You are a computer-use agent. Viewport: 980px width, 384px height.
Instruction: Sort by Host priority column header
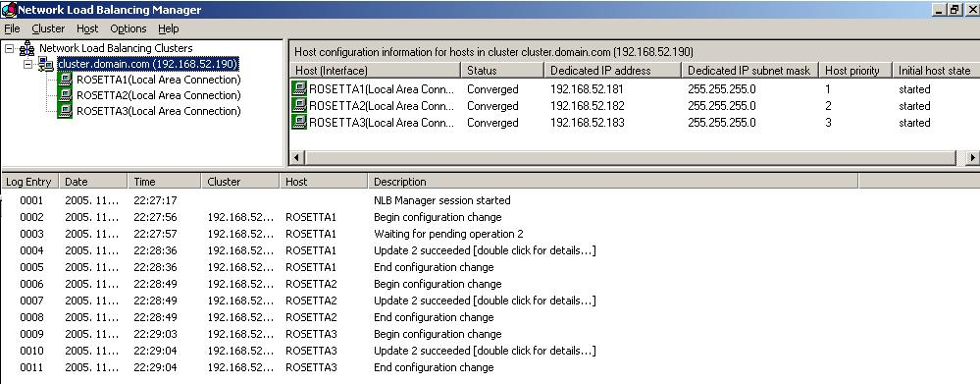tap(855, 71)
